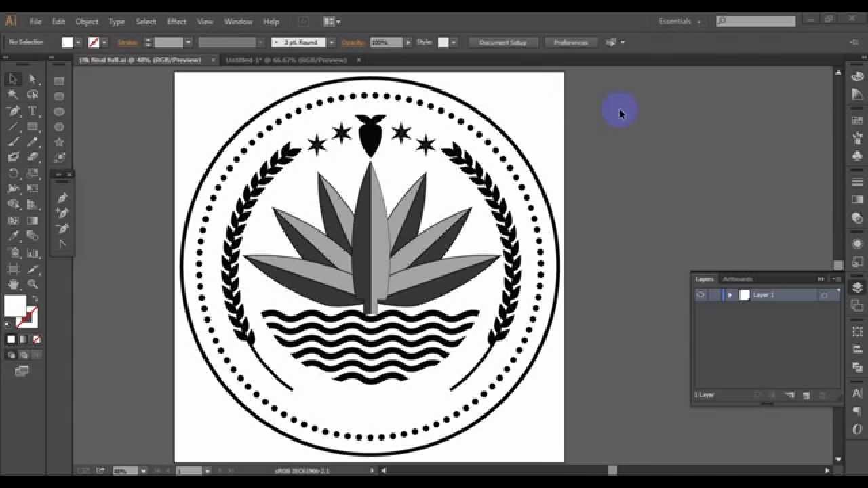Switch to the Untitled-1 document tab

[x=286, y=60]
